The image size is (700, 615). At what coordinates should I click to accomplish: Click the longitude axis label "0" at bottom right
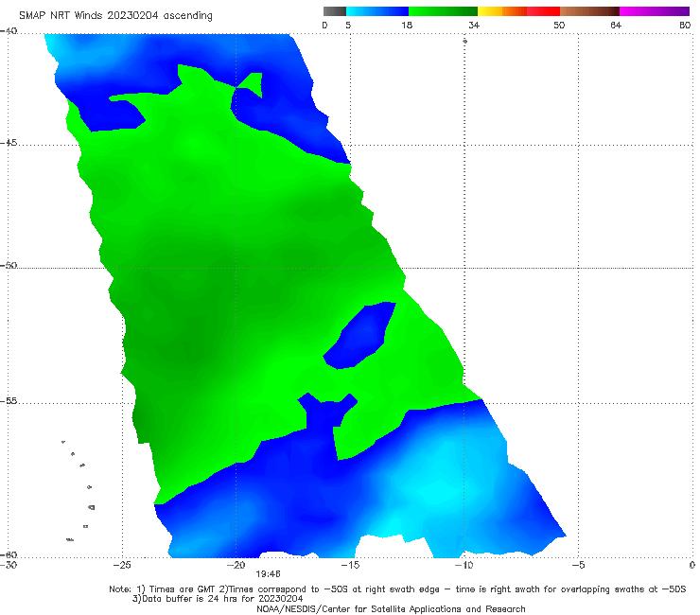(692, 566)
